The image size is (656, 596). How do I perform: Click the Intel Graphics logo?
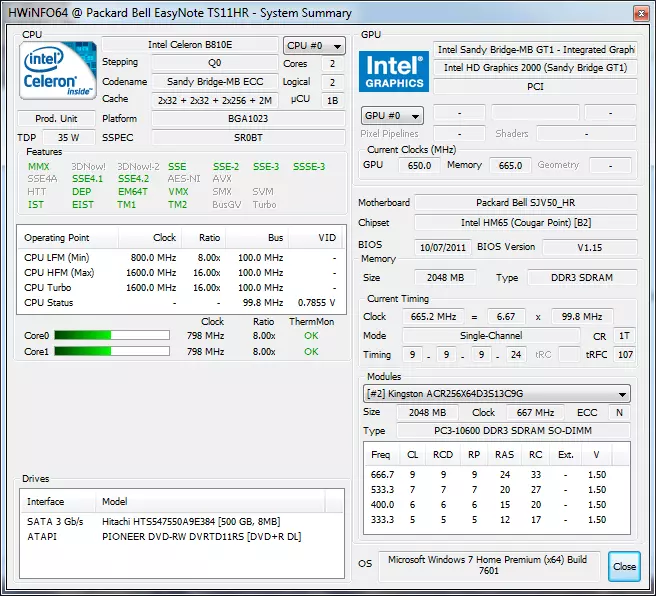[x=394, y=72]
